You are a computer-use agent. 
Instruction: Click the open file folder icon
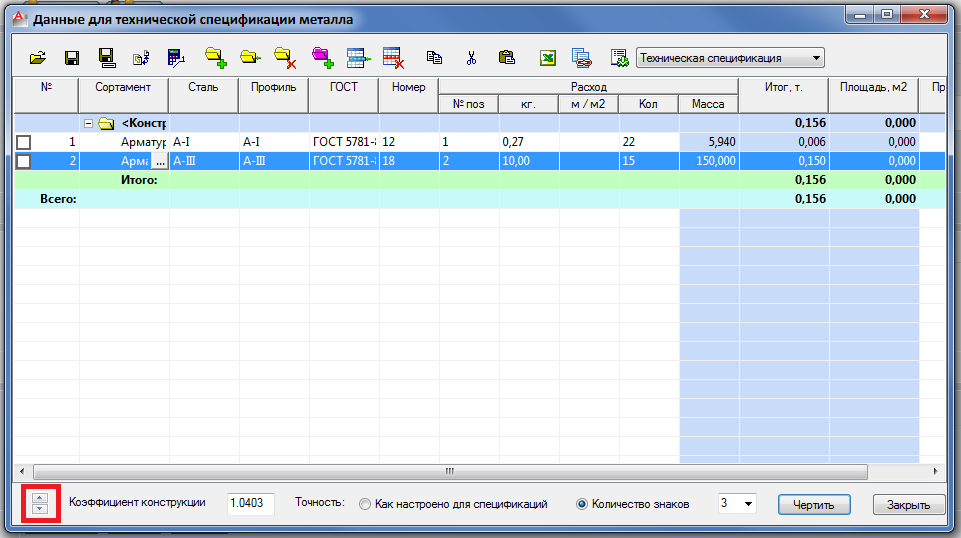[37, 58]
